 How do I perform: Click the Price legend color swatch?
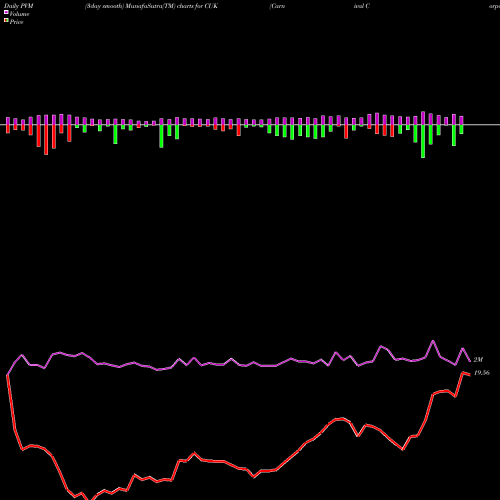[6, 21]
